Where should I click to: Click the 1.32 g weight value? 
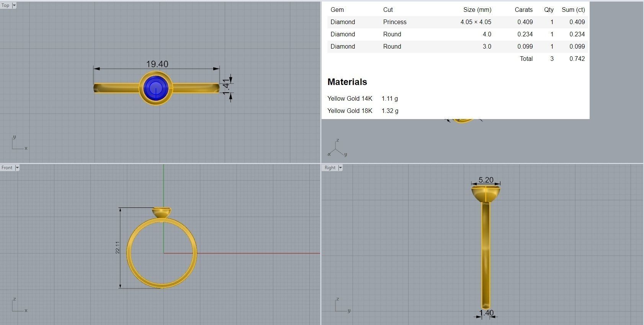pos(390,111)
